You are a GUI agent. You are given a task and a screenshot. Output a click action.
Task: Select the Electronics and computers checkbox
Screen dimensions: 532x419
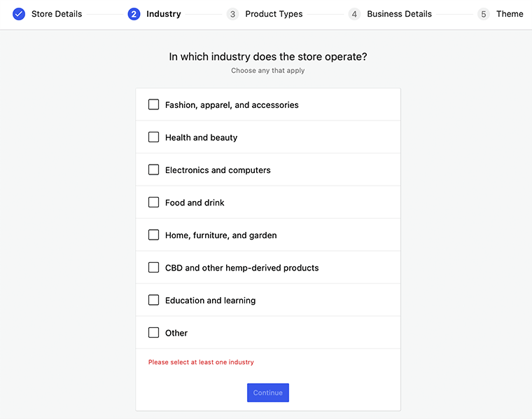[x=153, y=170]
